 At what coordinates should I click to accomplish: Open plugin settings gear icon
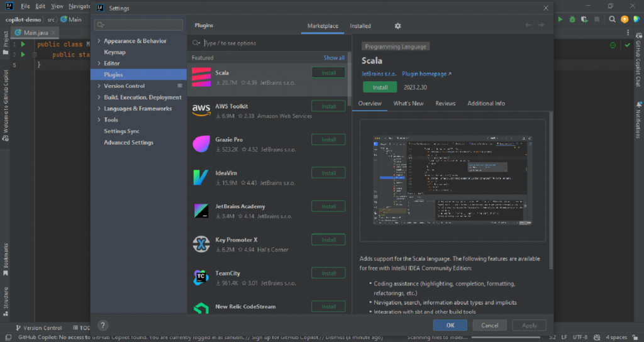pos(397,26)
